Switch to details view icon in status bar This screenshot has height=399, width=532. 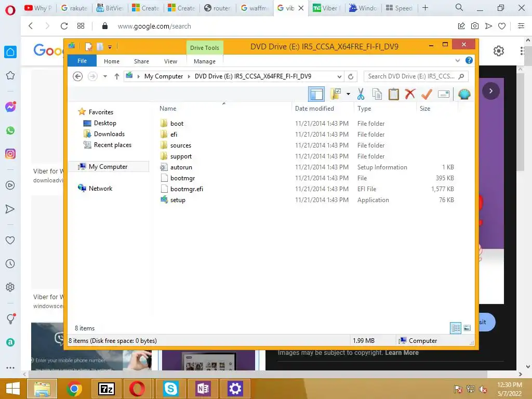(x=456, y=328)
